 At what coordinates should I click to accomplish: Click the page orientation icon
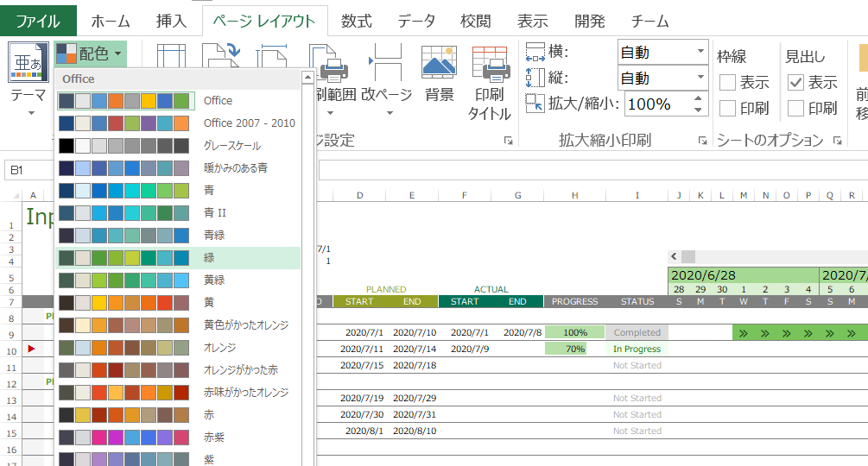point(221,55)
